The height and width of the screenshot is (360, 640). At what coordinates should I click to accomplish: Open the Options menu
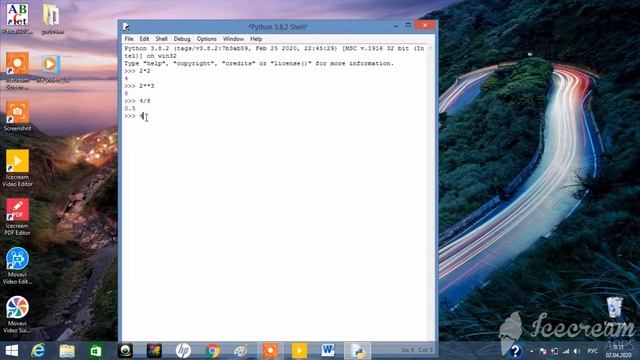point(207,39)
